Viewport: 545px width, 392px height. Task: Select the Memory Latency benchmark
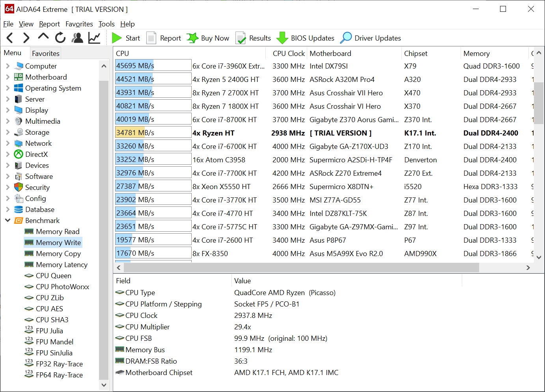click(x=62, y=265)
